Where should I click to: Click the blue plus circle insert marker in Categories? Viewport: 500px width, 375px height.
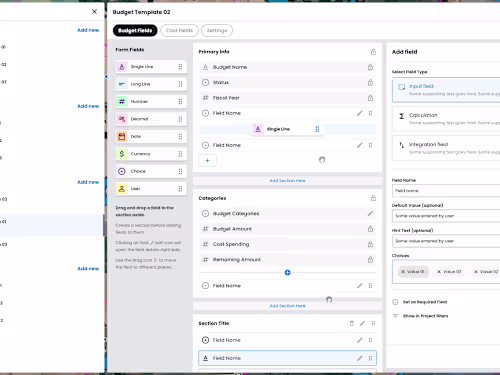(287, 273)
